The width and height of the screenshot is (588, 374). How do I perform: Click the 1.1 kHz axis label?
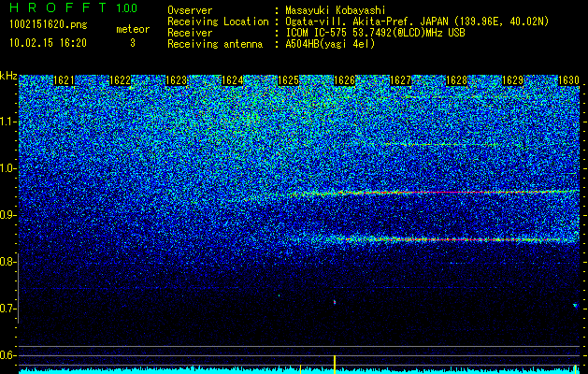point(7,122)
